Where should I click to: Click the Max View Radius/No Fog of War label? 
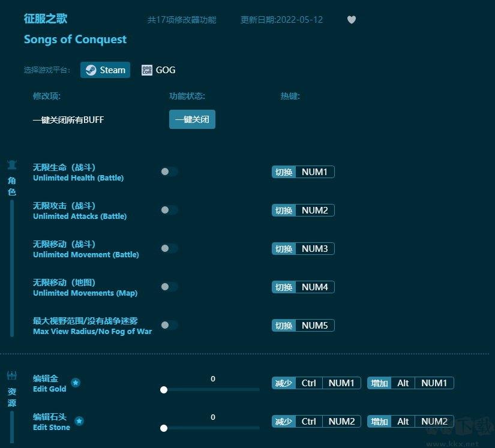pos(92,332)
